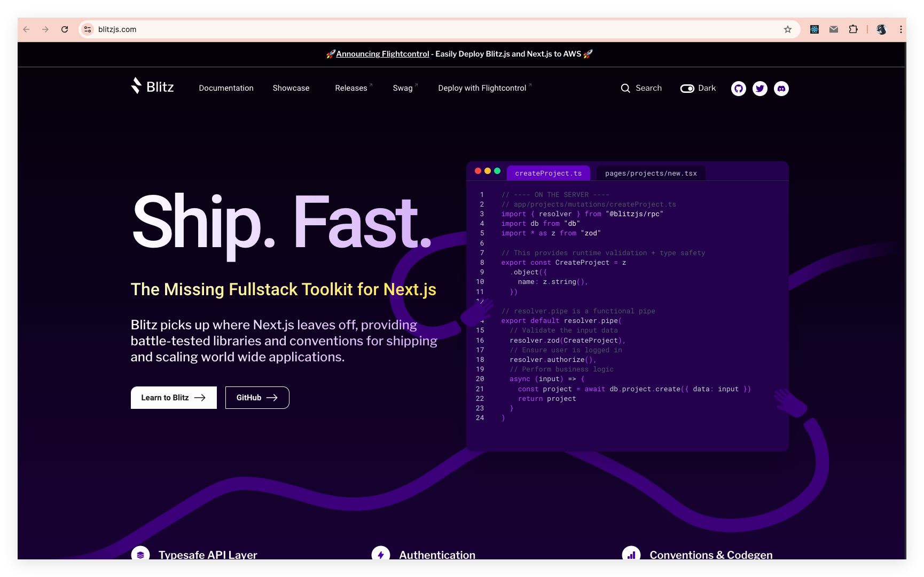Open the Announcing Flightcontrol link
The height and width of the screenshot is (577, 924).
(382, 54)
